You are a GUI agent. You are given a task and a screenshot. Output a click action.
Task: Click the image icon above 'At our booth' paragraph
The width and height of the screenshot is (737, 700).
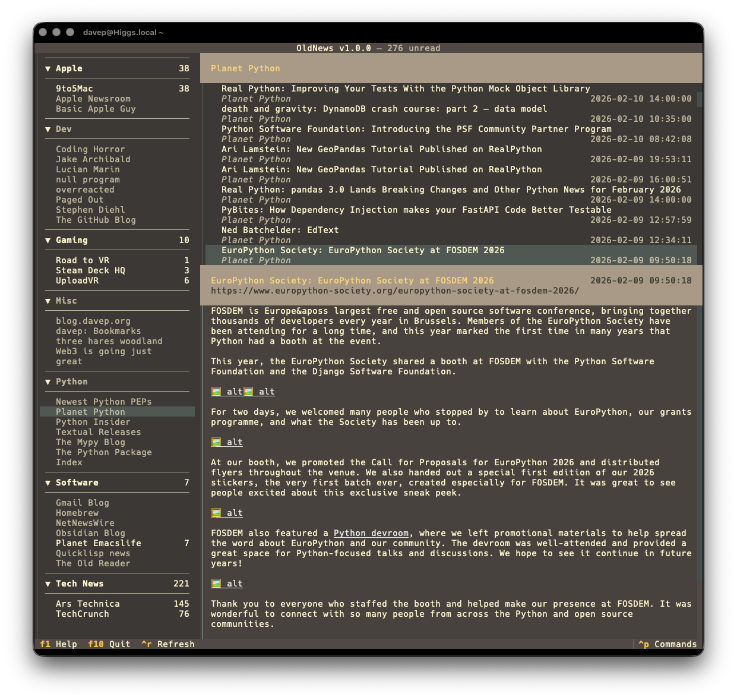(216, 442)
